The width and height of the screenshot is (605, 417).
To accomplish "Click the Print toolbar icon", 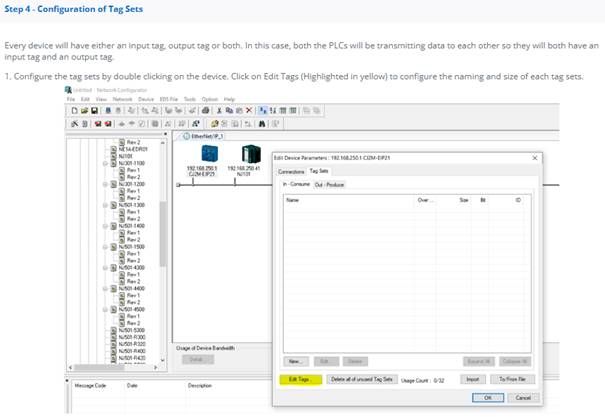I will (x=206, y=111).
